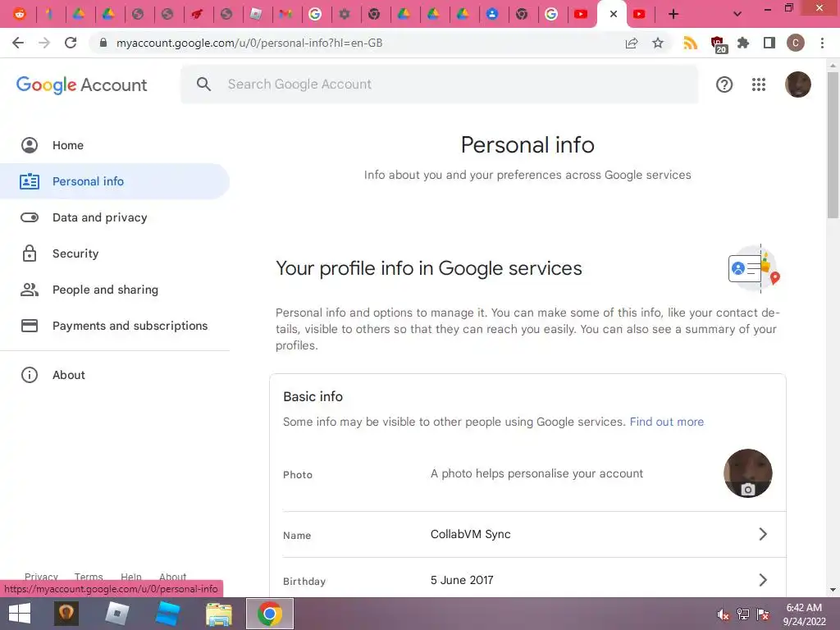Click the search magnifier icon

tap(203, 84)
